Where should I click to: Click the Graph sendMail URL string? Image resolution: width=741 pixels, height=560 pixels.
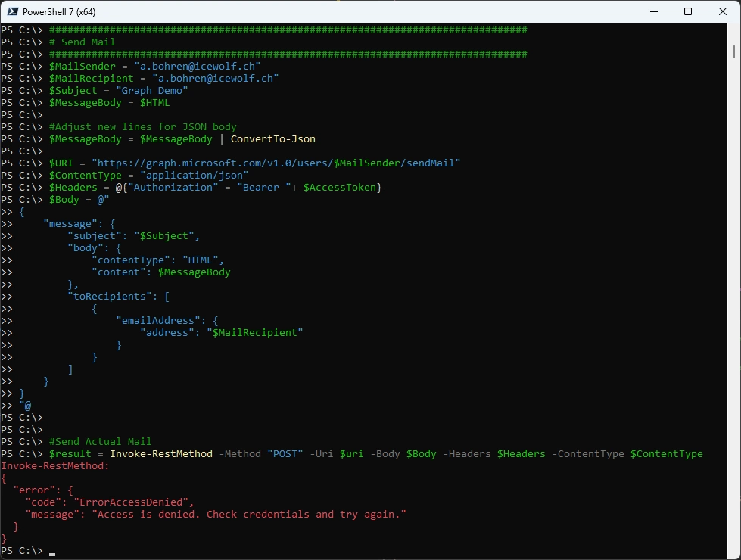276,163
